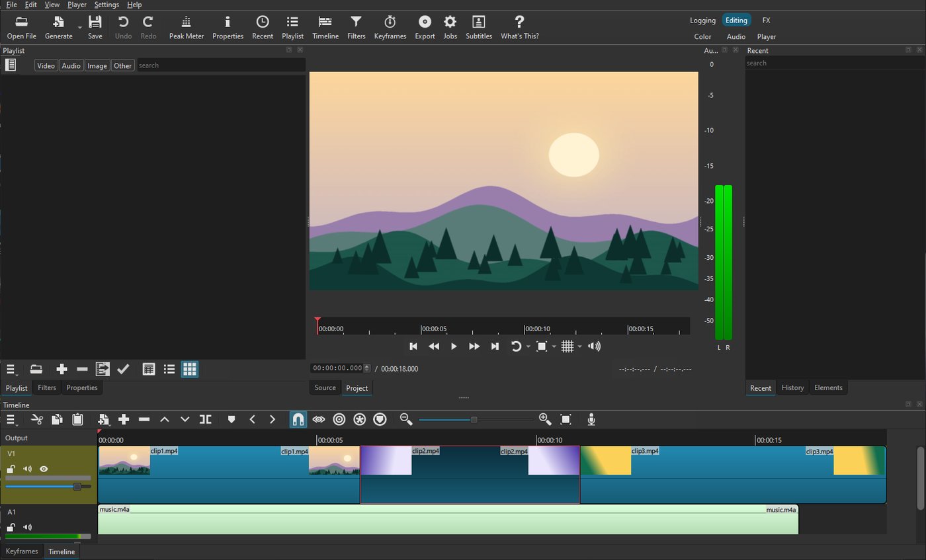This screenshot has height=560, width=926.
Task: Open the Player menu
Action: (x=77, y=5)
